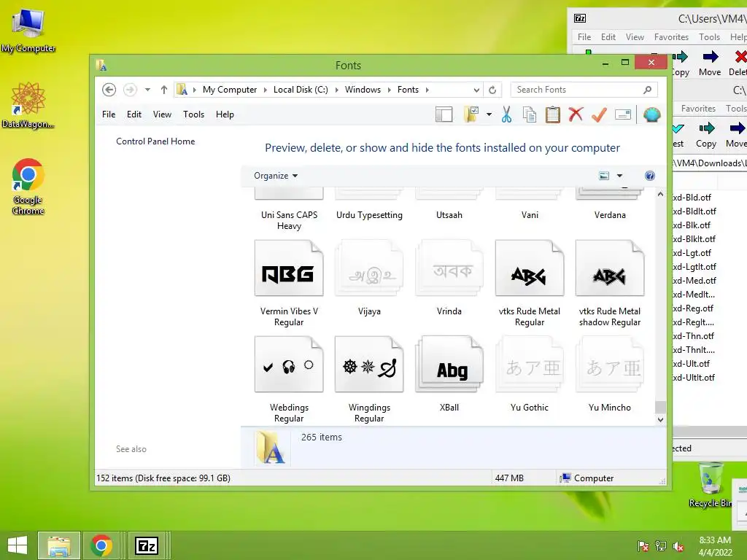
Task: Open the Recycle Bin desktop icon
Action: coord(711,485)
